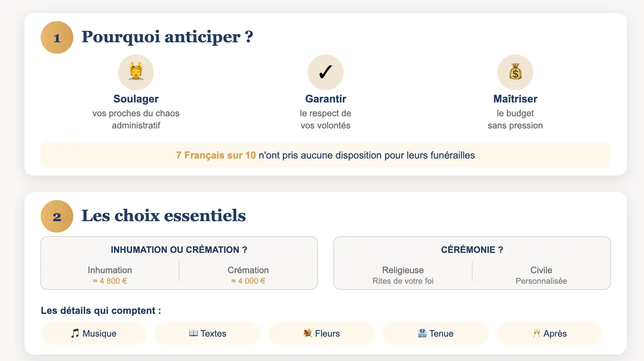Select the Crémation option
This screenshot has width=644, height=361.
pos(248,275)
